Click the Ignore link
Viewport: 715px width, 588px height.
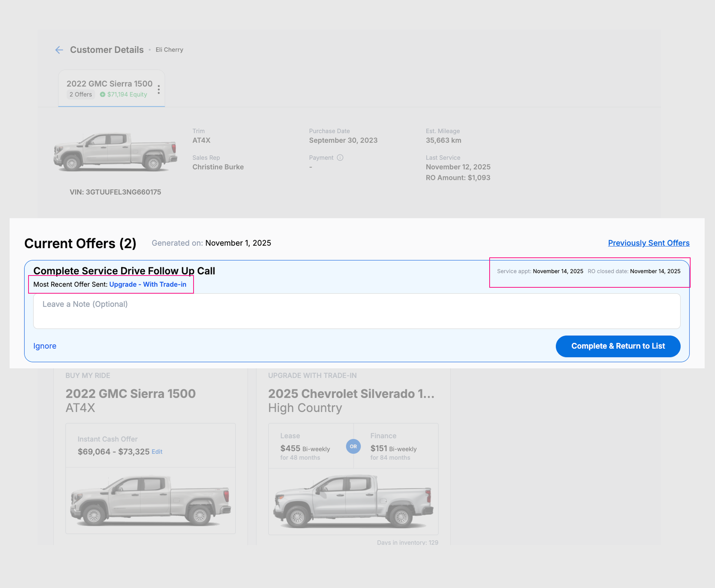(x=45, y=346)
